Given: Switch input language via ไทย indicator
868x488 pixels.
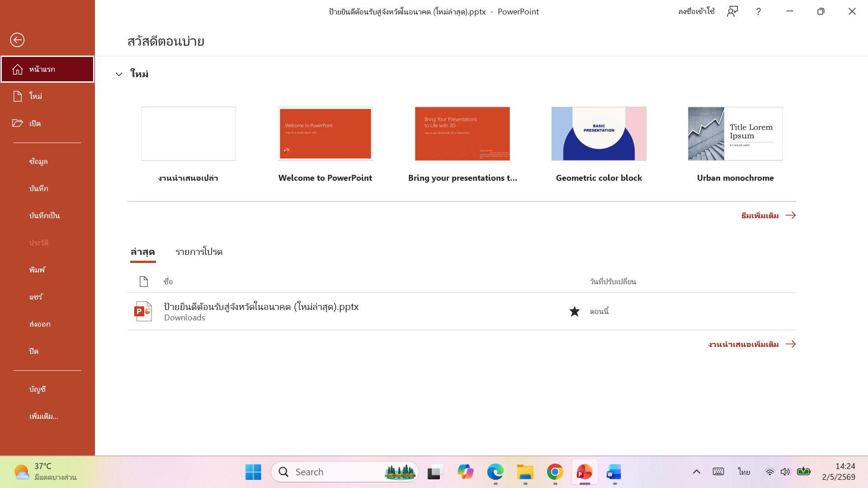Looking at the screenshot, I should click(744, 472).
